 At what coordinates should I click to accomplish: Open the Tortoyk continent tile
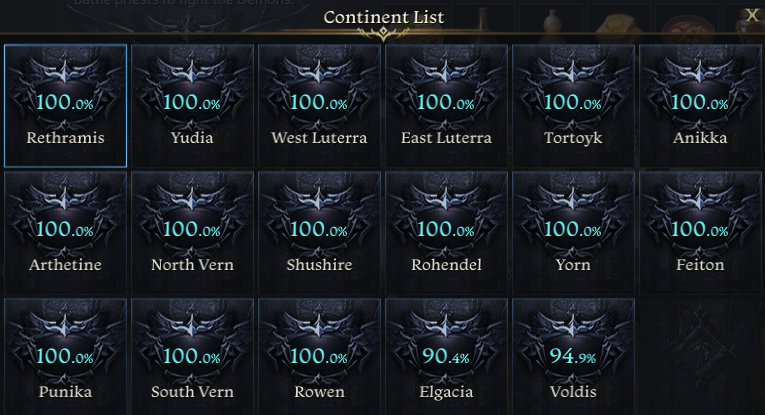[573, 106]
